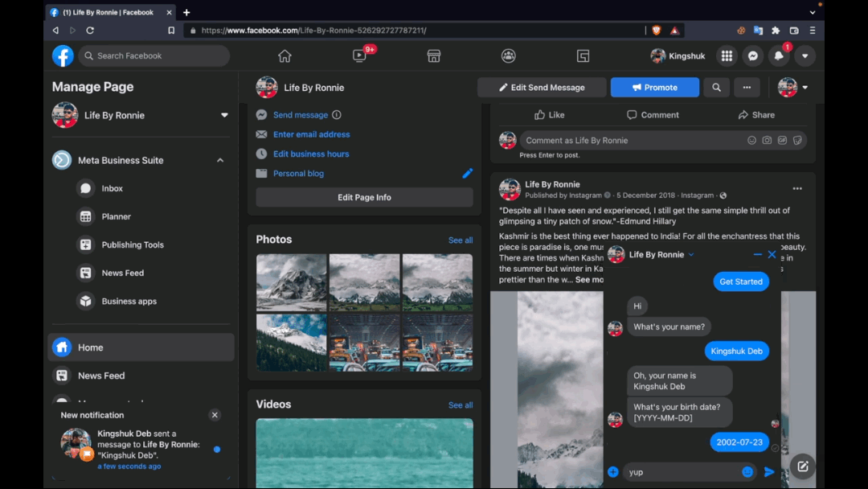The image size is (868, 489).
Task: Open more actions plus icon in chat
Action: point(612,472)
